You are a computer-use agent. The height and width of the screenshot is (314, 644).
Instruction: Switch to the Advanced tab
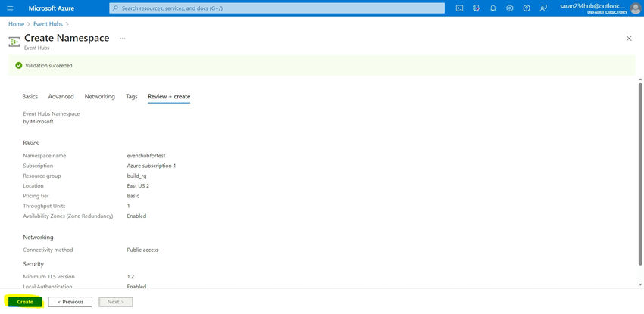[61, 97]
